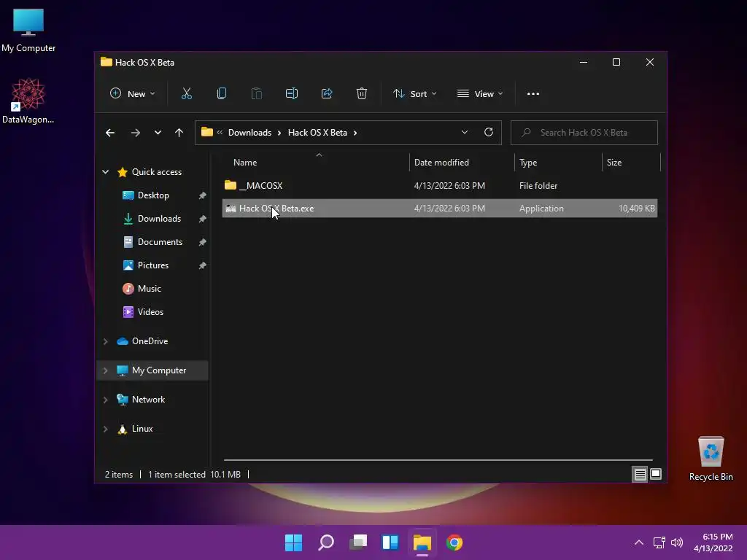Open the clock and date in taskbar
The width and height of the screenshot is (747, 560).
tap(713, 542)
